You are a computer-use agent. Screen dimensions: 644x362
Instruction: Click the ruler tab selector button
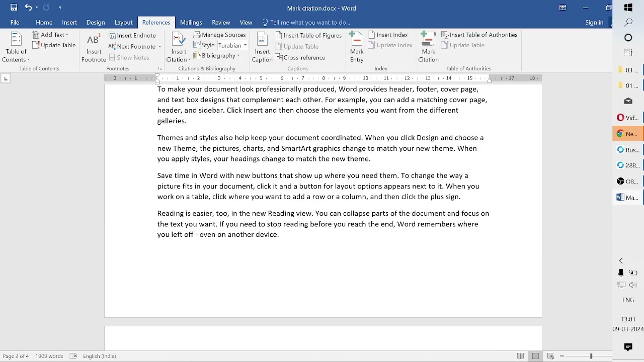pos(6,78)
